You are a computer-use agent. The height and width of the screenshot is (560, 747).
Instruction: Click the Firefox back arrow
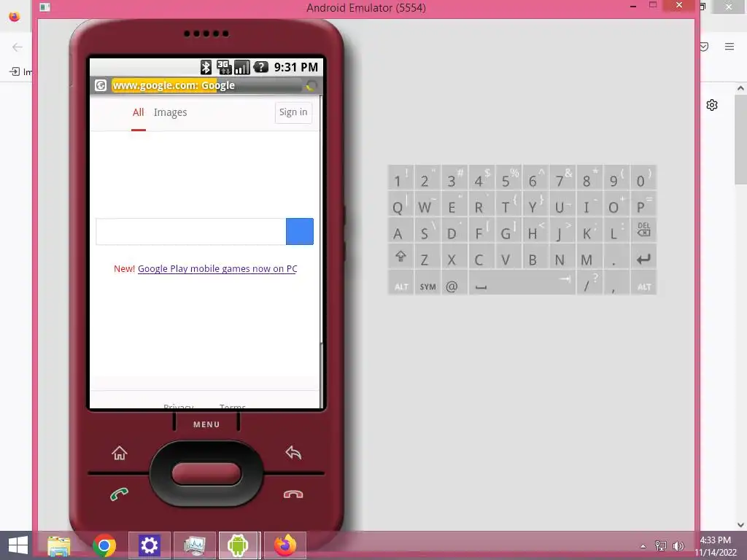tap(18, 47)
